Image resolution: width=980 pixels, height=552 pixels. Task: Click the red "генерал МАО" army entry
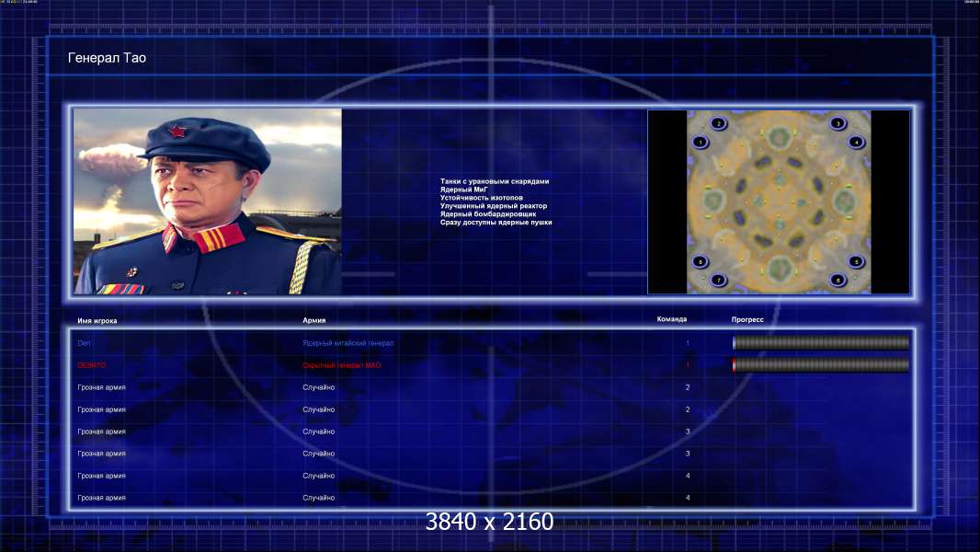(x=341, y=365)
